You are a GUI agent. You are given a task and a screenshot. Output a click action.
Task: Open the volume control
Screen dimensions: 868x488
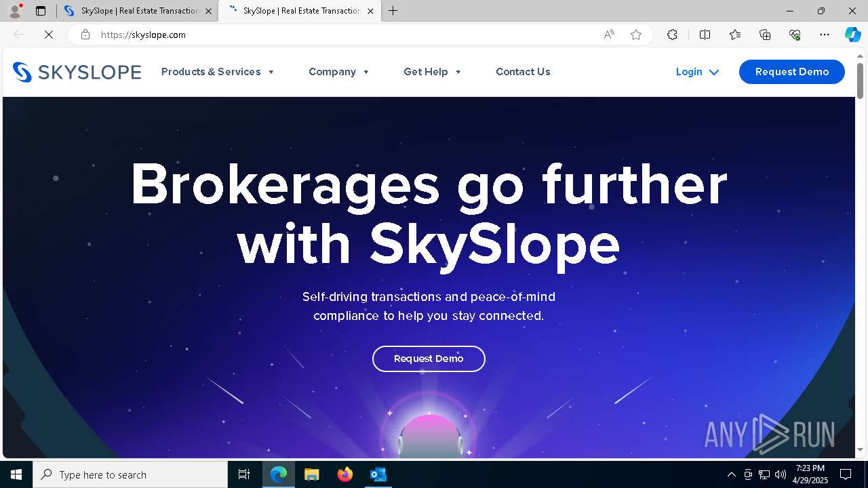pos(781,474)
